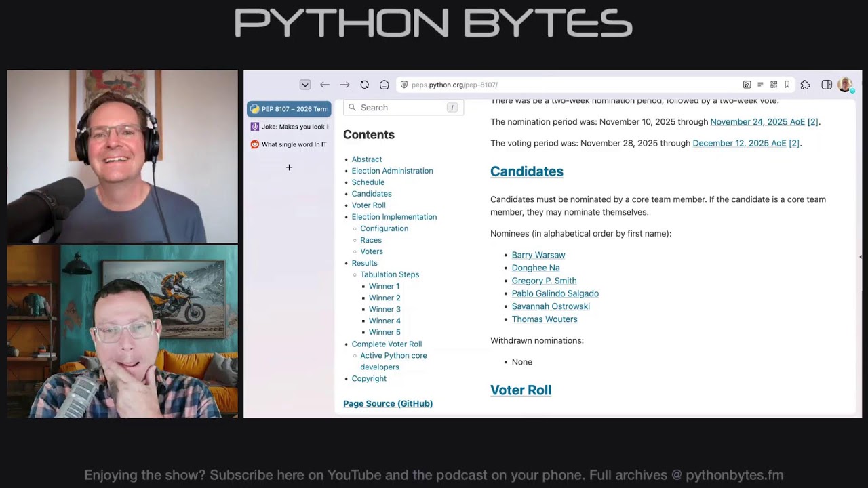The image size is (868, 488).
Task: Toggle reader view icon in address bar
Action: click(760, 85)
